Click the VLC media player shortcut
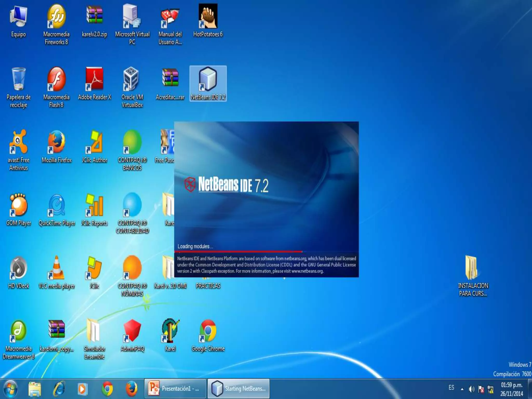Screen dimensions: 532x399 (56, 268)
